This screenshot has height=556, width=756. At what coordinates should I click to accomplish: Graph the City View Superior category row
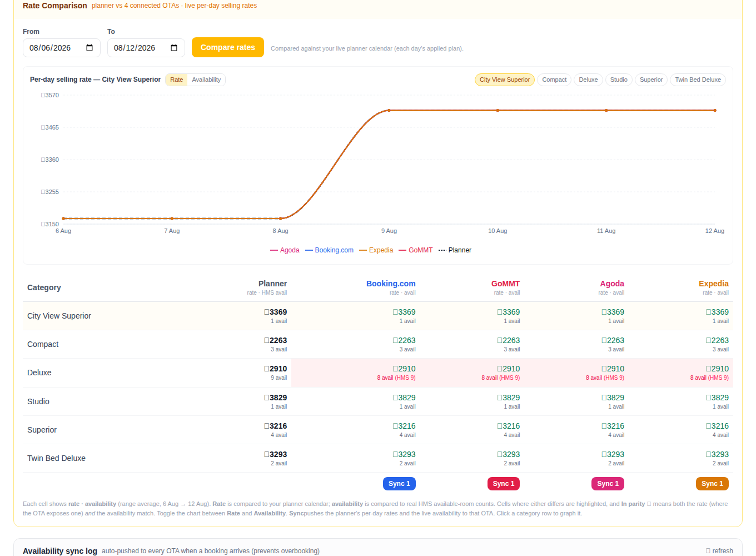[378, 316]
